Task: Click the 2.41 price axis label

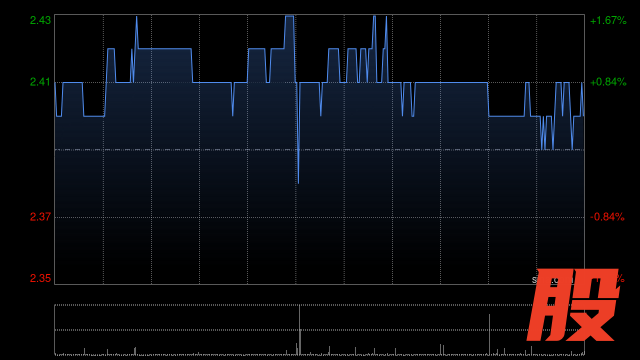Action: click(x=40, y=82)
